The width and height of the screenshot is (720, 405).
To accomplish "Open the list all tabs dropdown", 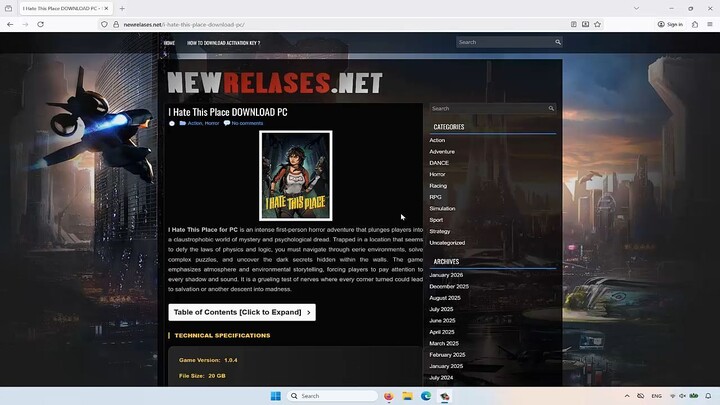I will (636, 8).
